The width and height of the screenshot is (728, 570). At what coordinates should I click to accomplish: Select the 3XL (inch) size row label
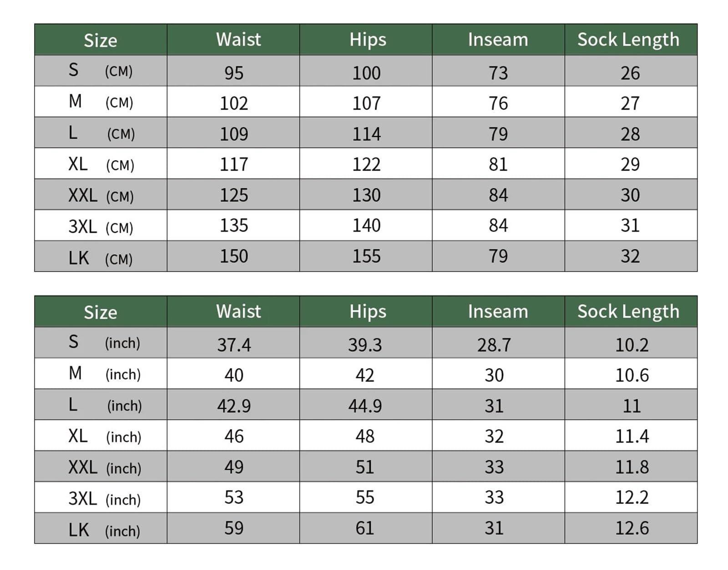click(105, 499)
